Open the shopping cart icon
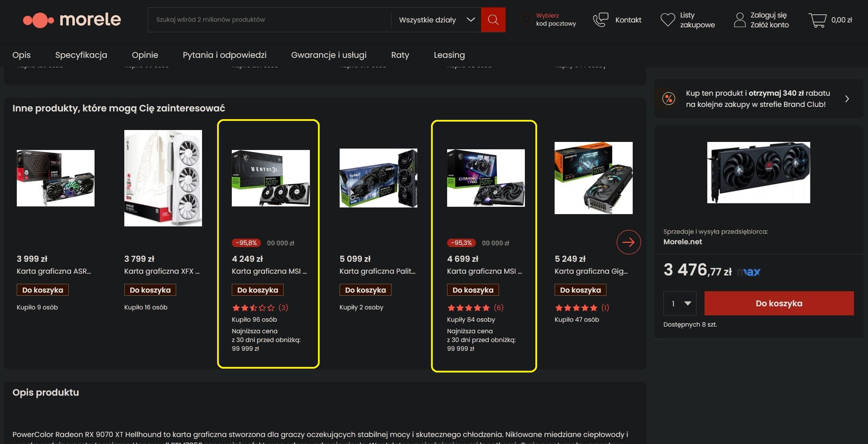The height and width of the screenshot is (444, 868). tap(817, 20)
